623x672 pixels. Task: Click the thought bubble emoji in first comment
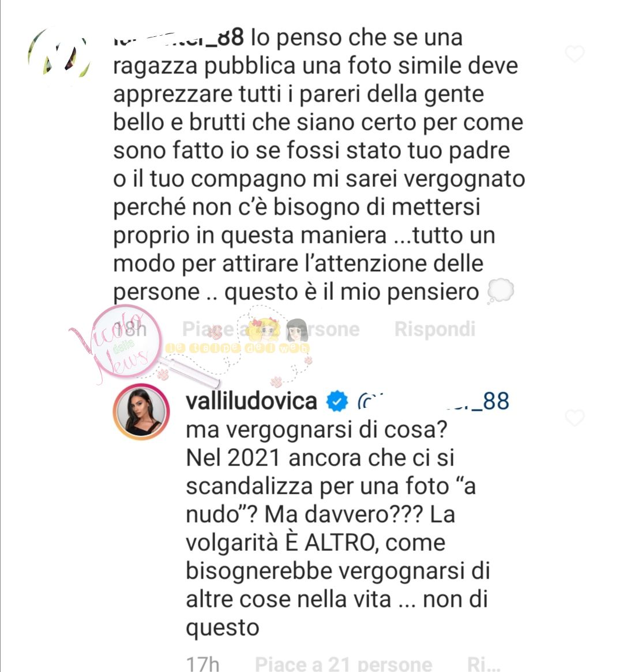tap(501, 291)
